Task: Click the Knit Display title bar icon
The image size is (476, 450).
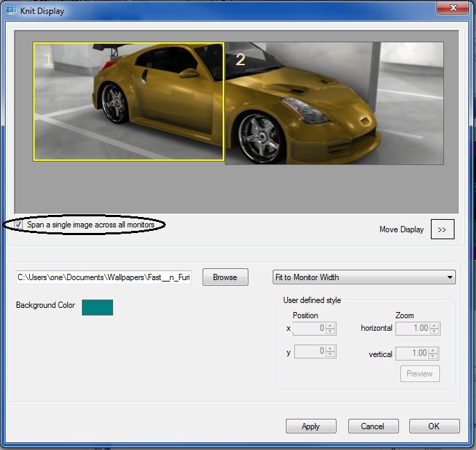Action: point(12,11)
